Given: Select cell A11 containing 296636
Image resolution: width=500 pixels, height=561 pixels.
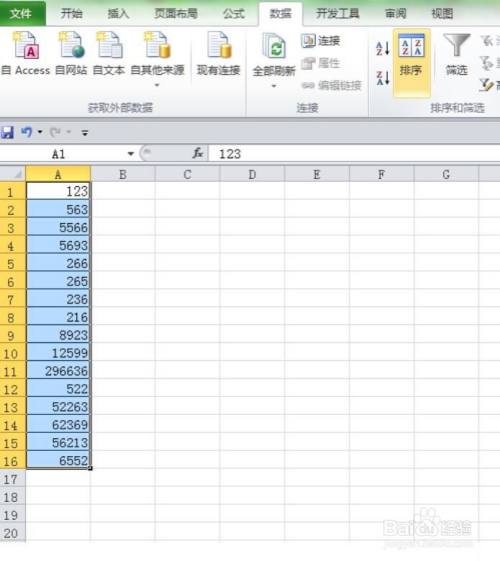Looking at the screenshot, I should [58, 371].
